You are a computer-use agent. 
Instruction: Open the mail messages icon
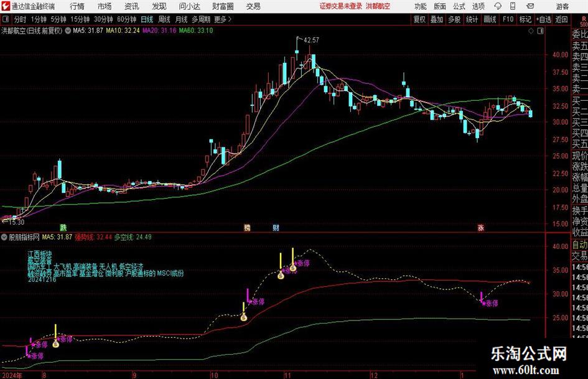[x=530, y=6]
